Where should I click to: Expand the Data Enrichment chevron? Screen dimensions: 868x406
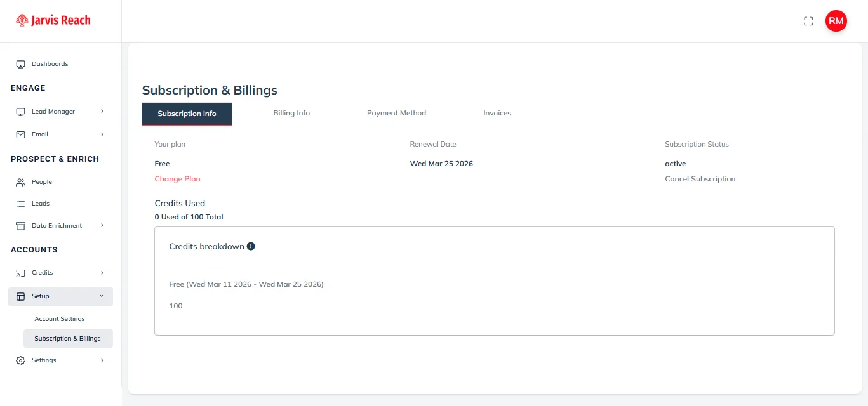pos(102,226)
